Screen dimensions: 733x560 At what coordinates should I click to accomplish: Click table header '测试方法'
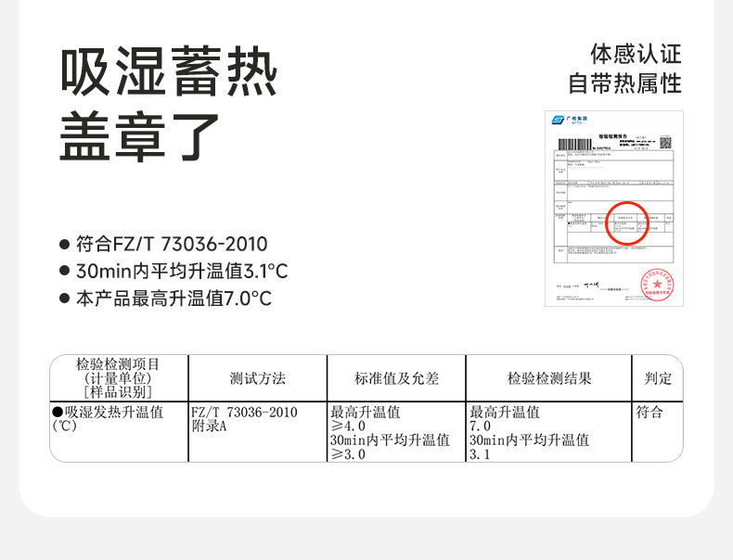click(258, 378)
